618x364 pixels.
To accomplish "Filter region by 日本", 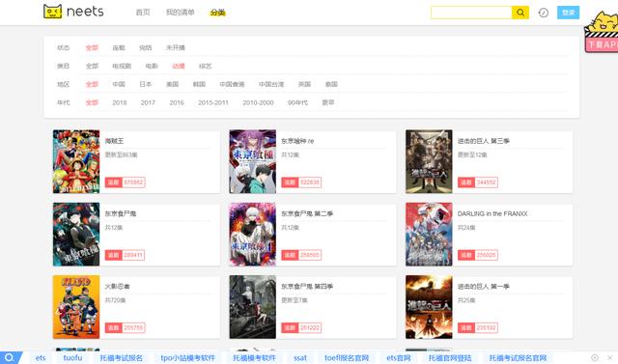I will coord(146,84).
